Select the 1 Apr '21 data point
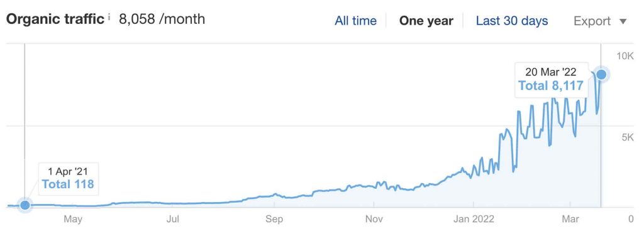The width and height of the screenshot is (644, 238). (25, 205)
